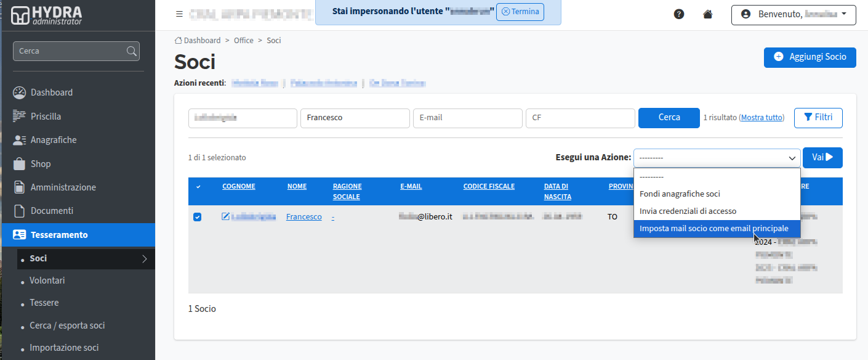Click Termina to stop impersonating
The image size is (868, 360).
coord(520,12)
